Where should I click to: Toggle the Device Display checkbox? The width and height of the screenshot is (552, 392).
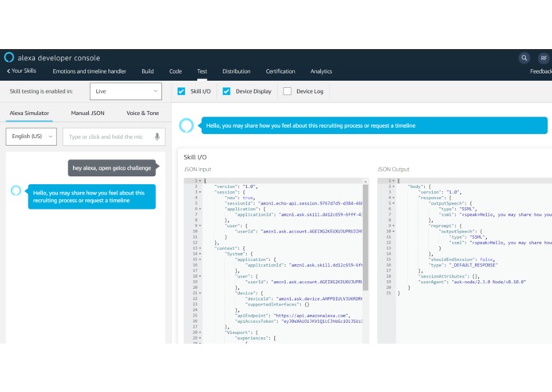pos(226,91)
